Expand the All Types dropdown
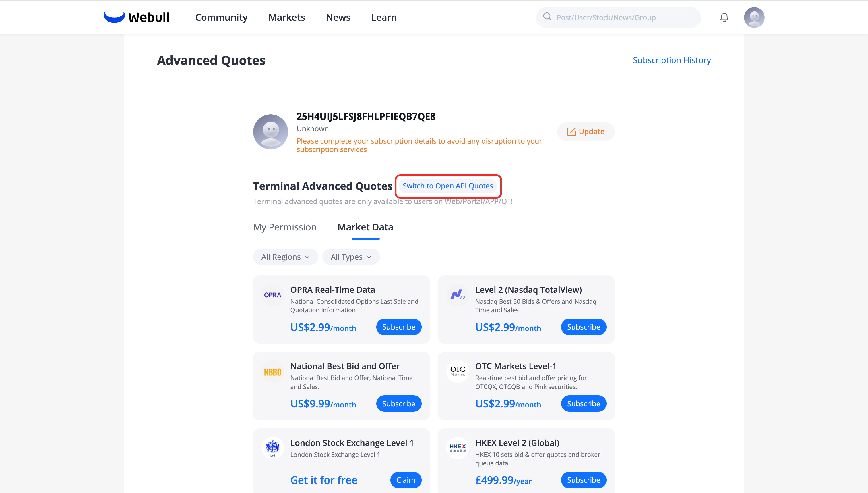 (351, 257)
